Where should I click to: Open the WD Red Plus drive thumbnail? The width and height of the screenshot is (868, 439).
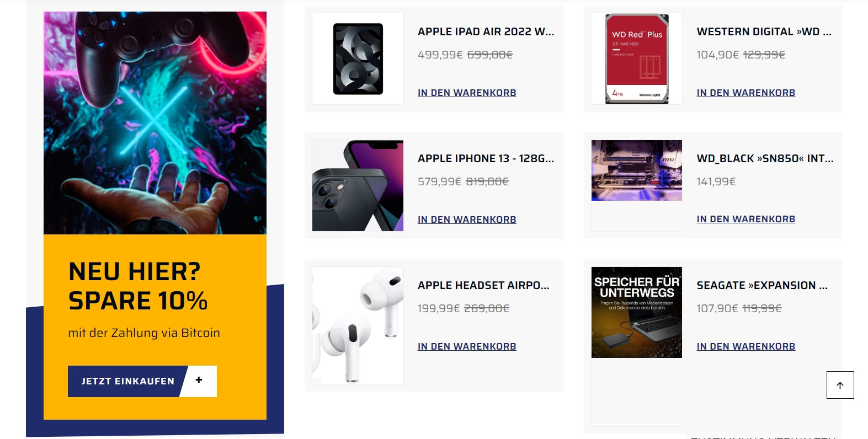[x=637, y=59]
